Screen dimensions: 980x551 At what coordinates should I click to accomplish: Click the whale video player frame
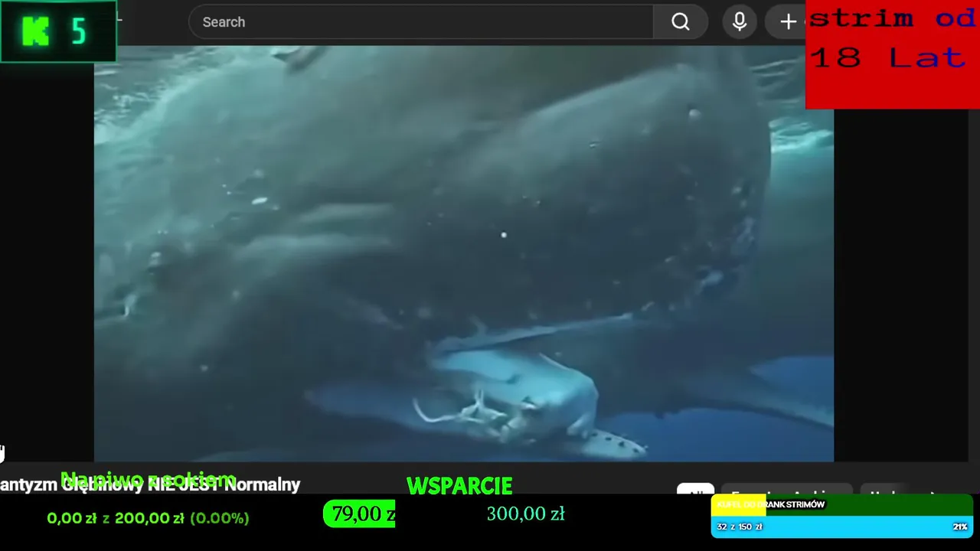coord(463,253)
